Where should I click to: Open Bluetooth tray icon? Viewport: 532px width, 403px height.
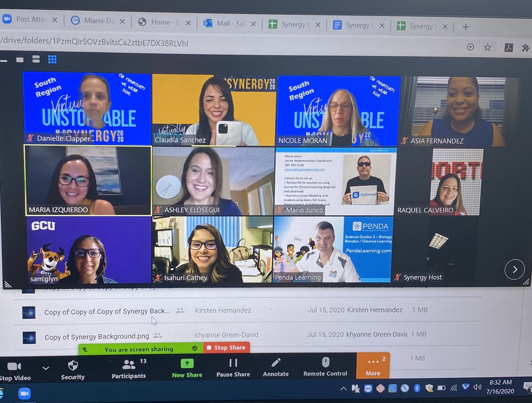click(417, 388)
